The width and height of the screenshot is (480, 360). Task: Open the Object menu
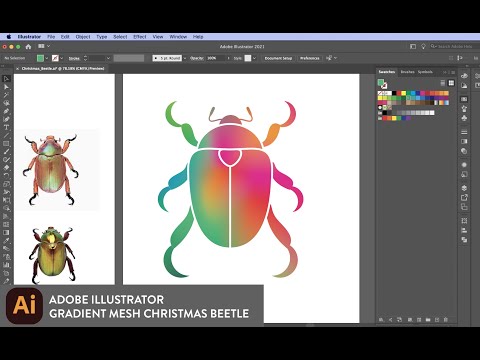[83, 37]
